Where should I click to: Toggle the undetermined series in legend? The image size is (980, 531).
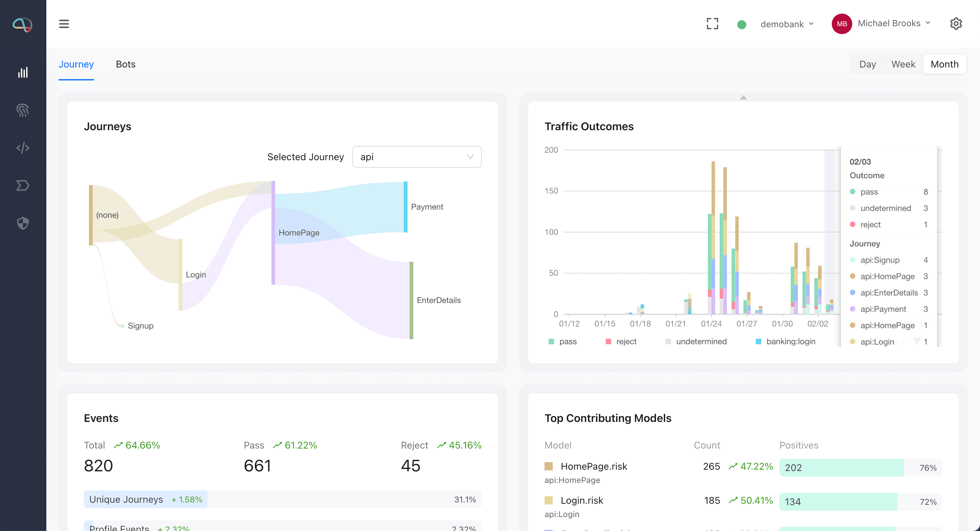(x=696, y=342)
